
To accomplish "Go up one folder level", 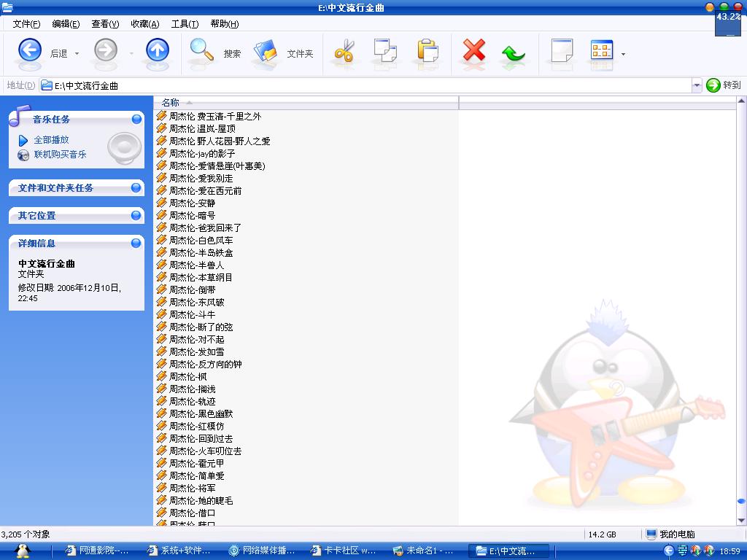I will [158, 50].
